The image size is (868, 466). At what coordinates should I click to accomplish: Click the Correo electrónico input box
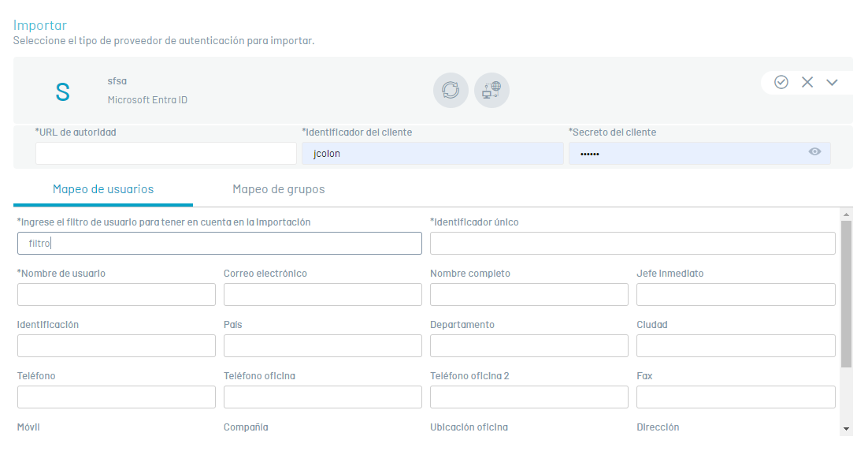pyautogui.click(x=323, y=295)
